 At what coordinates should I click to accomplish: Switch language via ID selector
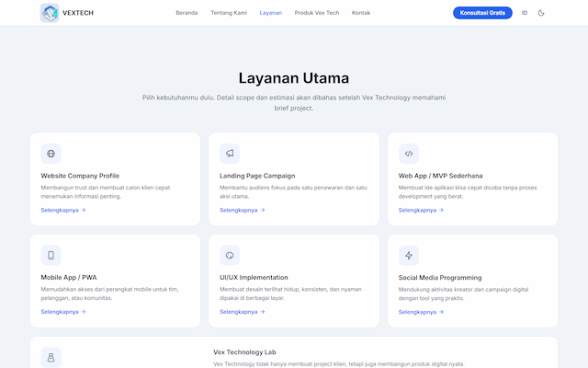tap(525, 13)
